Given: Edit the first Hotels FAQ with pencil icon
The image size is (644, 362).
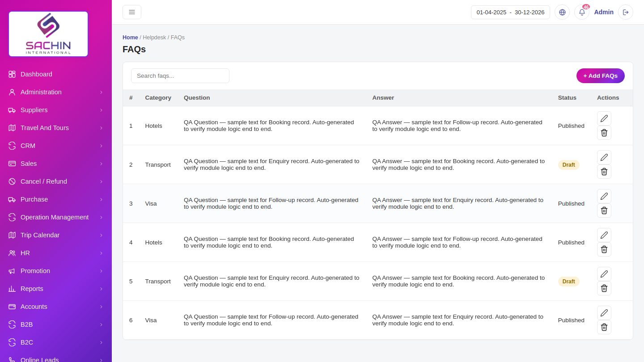Looking at the screenshot, I should pyautogui.click(x=604, y=118).
